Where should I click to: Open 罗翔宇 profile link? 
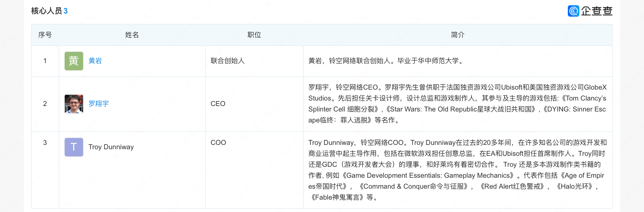point(99,104)
